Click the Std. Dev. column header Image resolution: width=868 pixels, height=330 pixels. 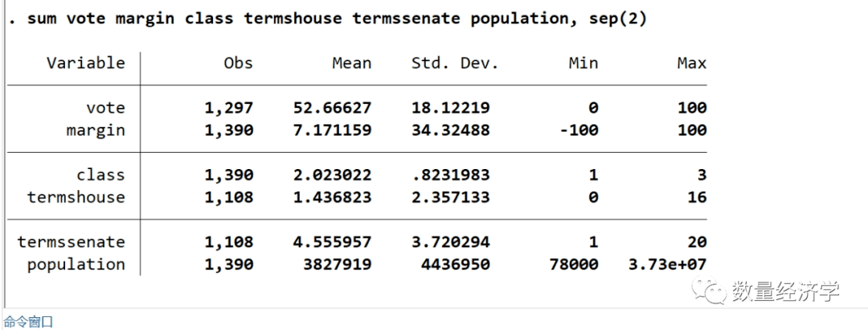pyautogui.click(x=455, y=63)
